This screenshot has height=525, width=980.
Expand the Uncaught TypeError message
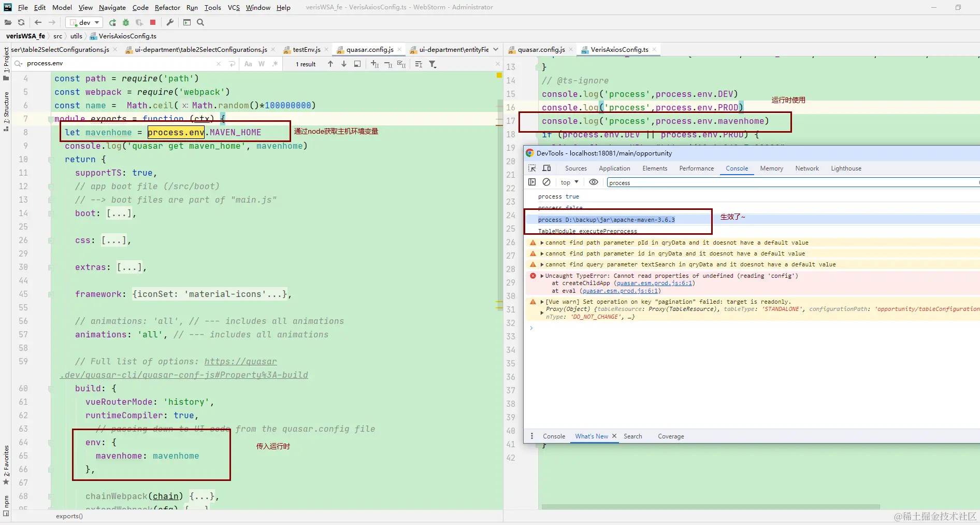542,276
